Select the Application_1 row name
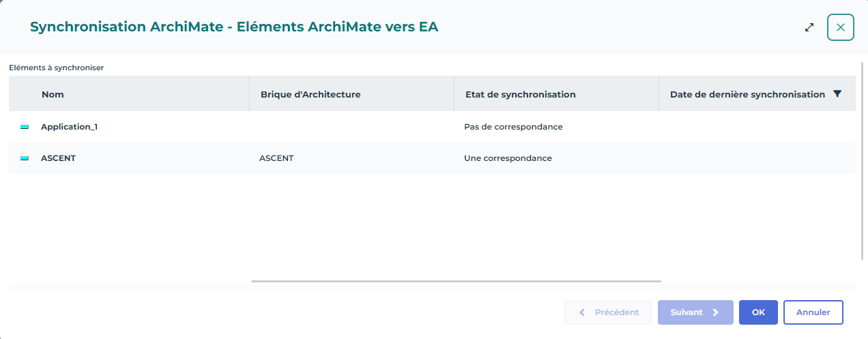This screenshot has height=339, width=868. tap(69, 127)
